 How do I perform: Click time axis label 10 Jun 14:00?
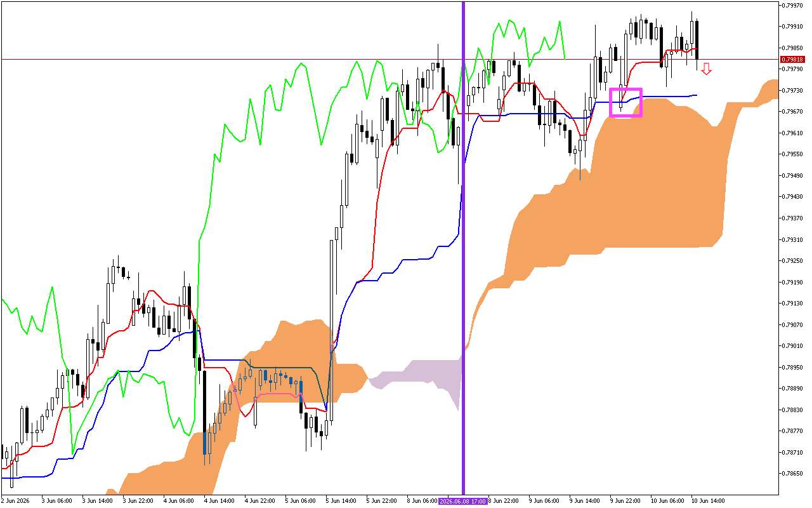point(708,501)
